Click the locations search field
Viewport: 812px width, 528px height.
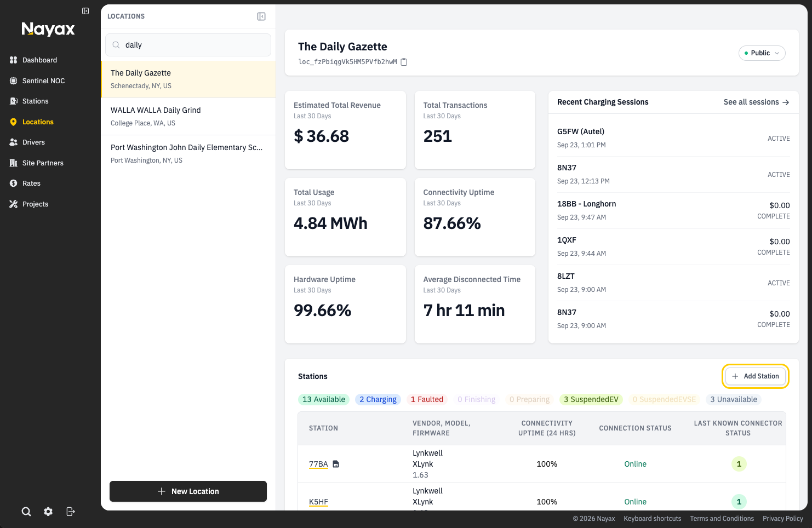coord(188,45)
